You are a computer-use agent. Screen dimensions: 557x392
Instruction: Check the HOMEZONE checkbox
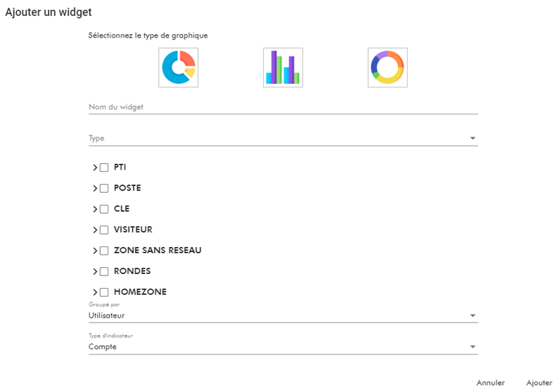tap(104, 292)
